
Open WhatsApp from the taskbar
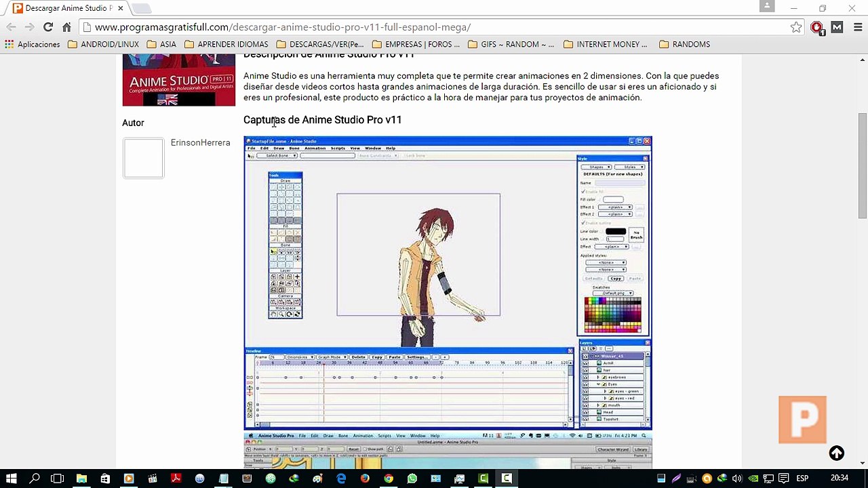point(412,478)
